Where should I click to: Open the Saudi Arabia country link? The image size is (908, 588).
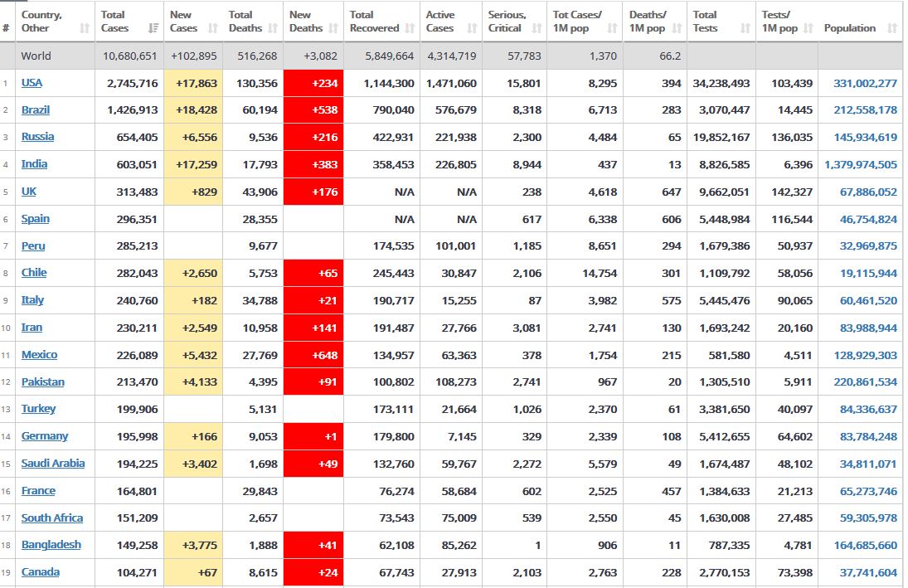tap(53, 464)
